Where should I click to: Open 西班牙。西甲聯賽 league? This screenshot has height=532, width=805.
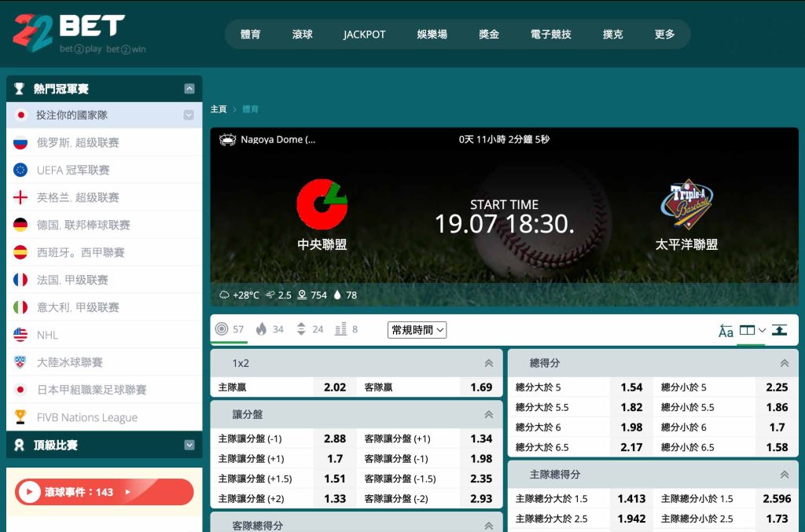81,252
